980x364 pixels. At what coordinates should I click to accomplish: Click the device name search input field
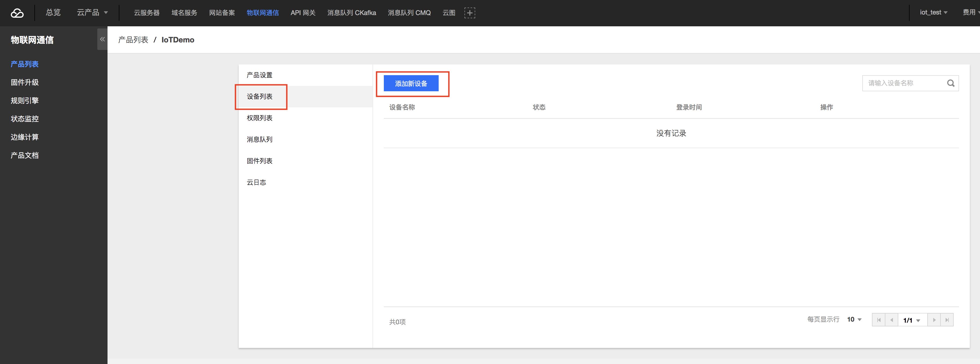point(904,83)
